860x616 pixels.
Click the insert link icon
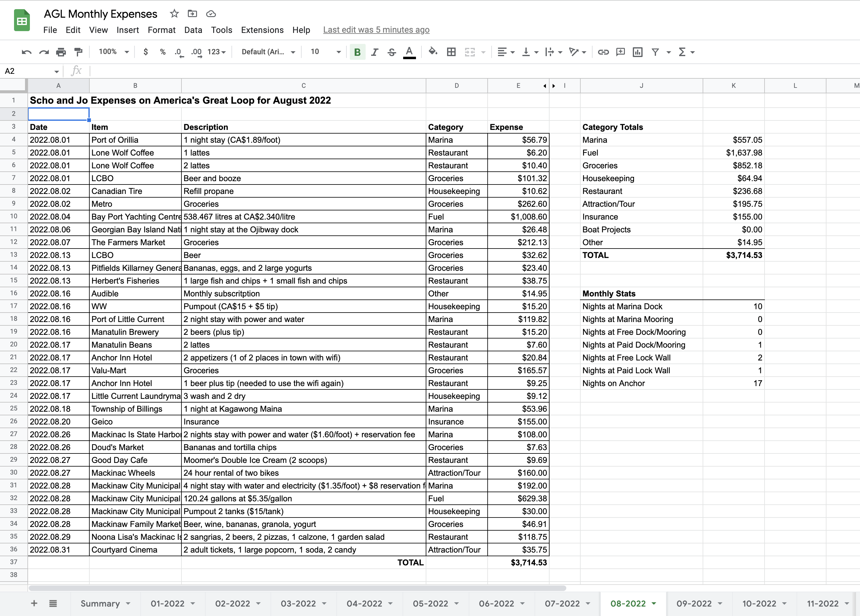tap(603, 52)
